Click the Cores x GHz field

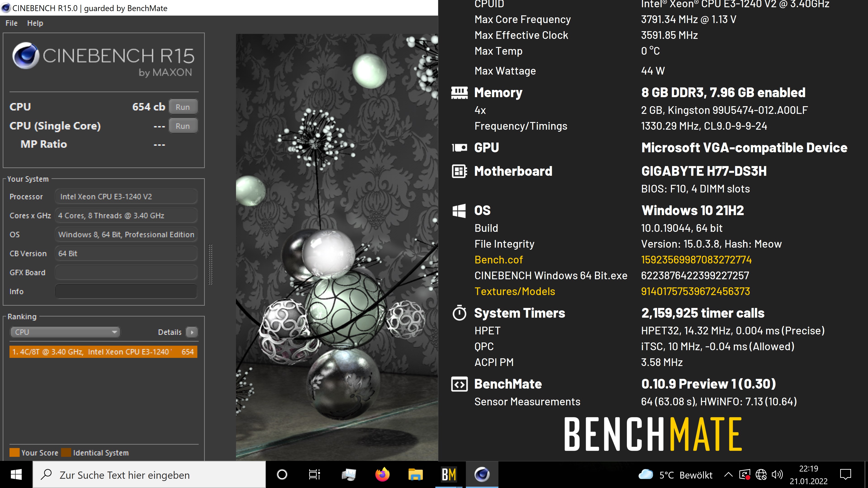(x=126, y=216)
